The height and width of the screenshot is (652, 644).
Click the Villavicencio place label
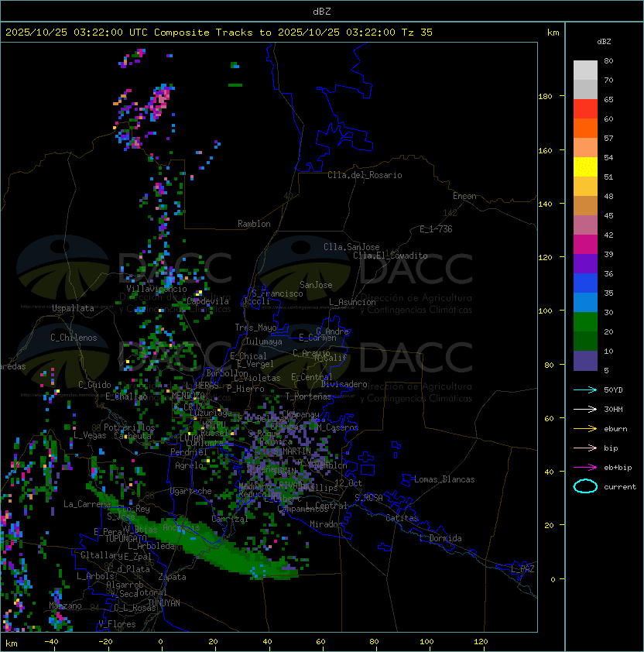[x=156, y=289]
